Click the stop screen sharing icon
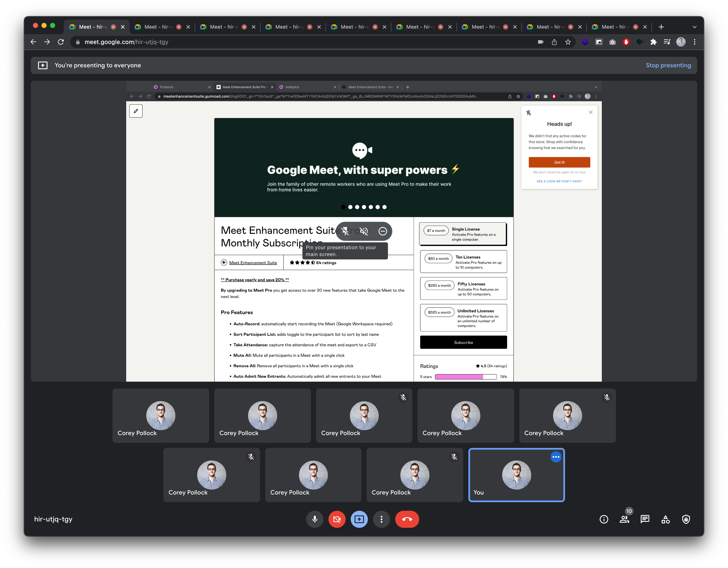The width and height of the screenshot is (728, 568). [x=359, y=519]
